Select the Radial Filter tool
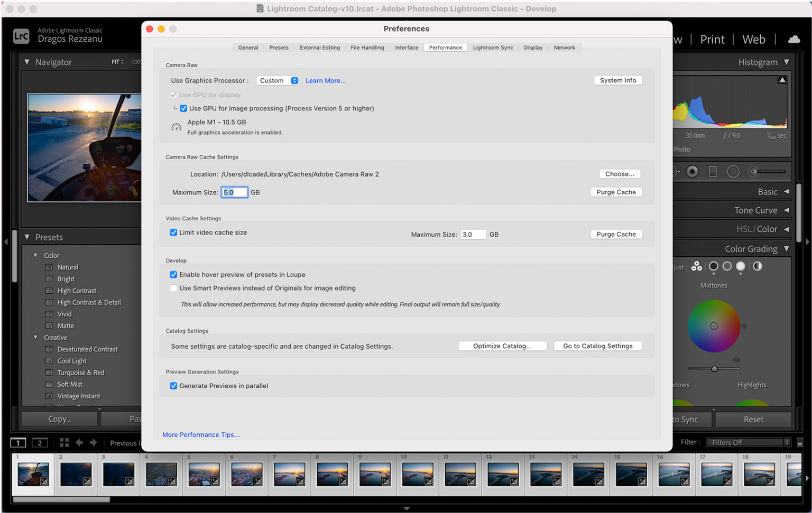 733,172
